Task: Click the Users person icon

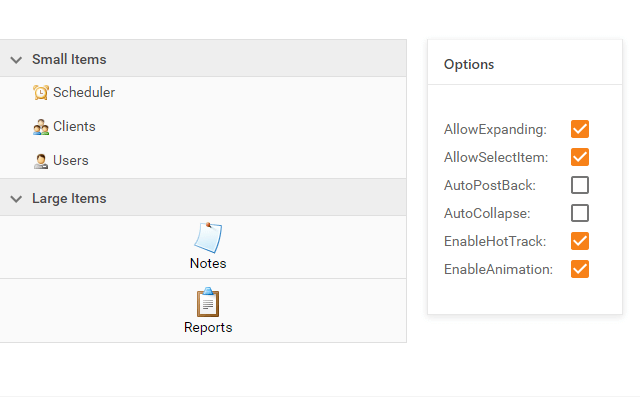Action: pos(41,161)
